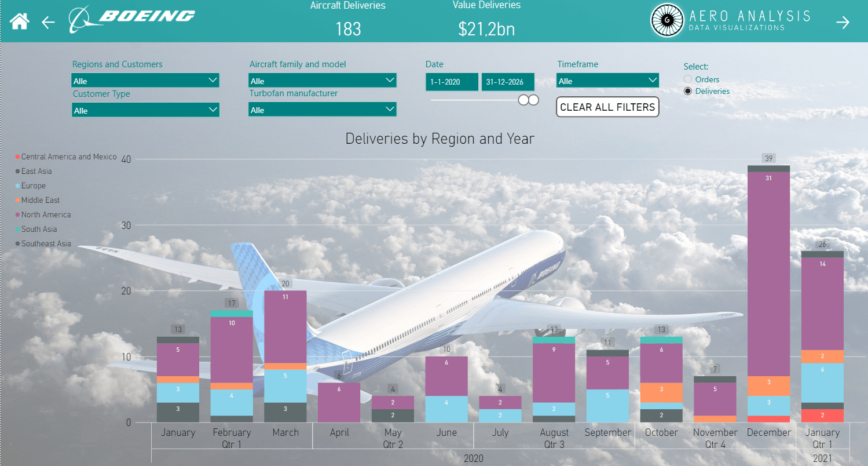Select the Deliveries radio button

pos(688,91)
